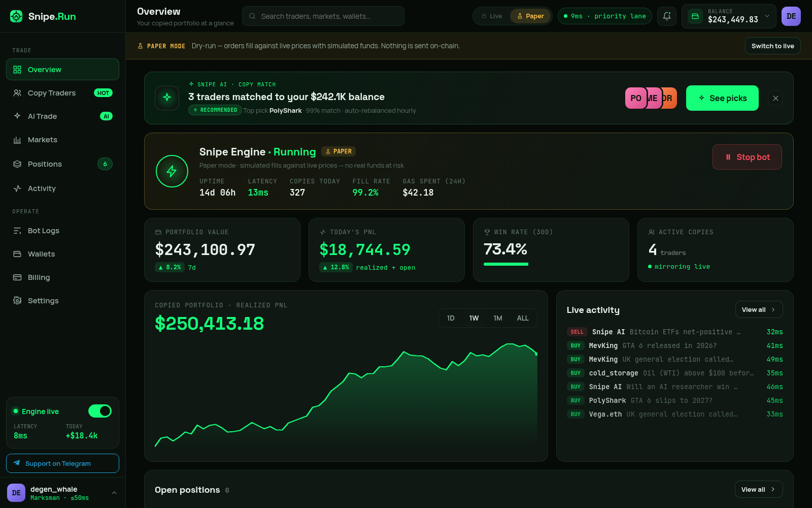Click the AI badge on AI Trade
The width and height of the screenshot is (812, 508).
point(106,116)
